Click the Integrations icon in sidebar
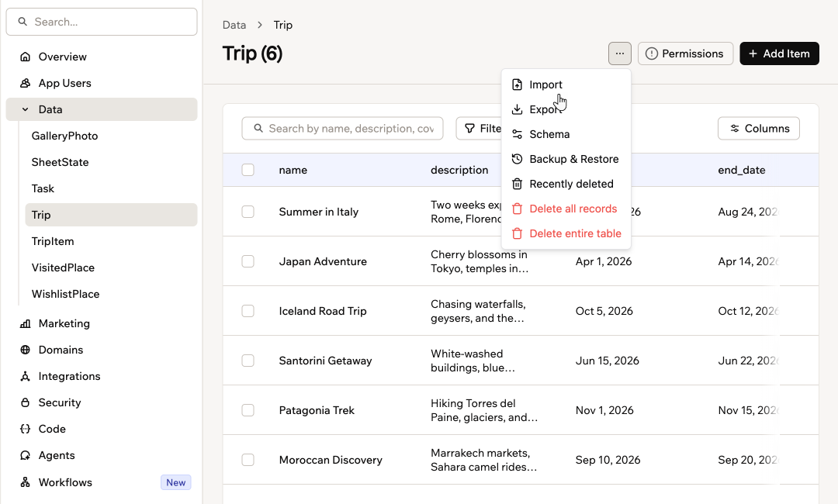 coord(25,376)
